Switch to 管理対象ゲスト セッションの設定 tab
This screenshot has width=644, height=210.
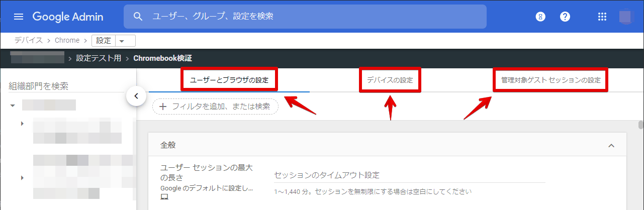coord(550,80)
